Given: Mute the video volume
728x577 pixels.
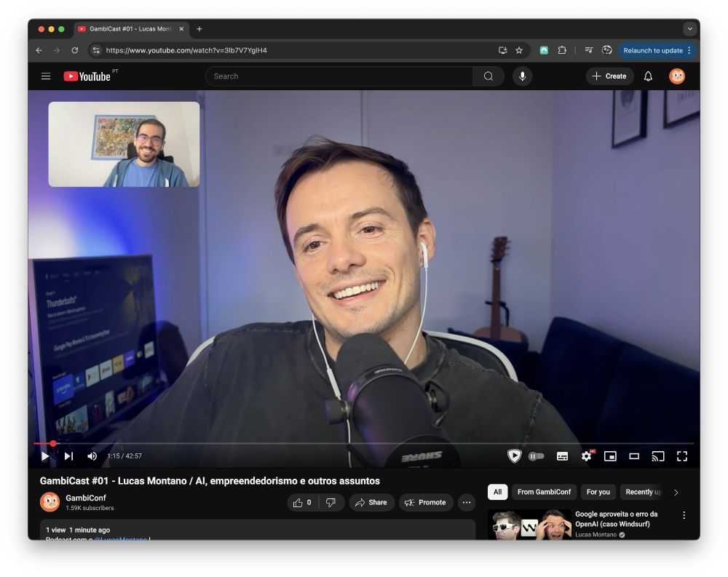Looking at the screenshot, I should click(92, 456).
